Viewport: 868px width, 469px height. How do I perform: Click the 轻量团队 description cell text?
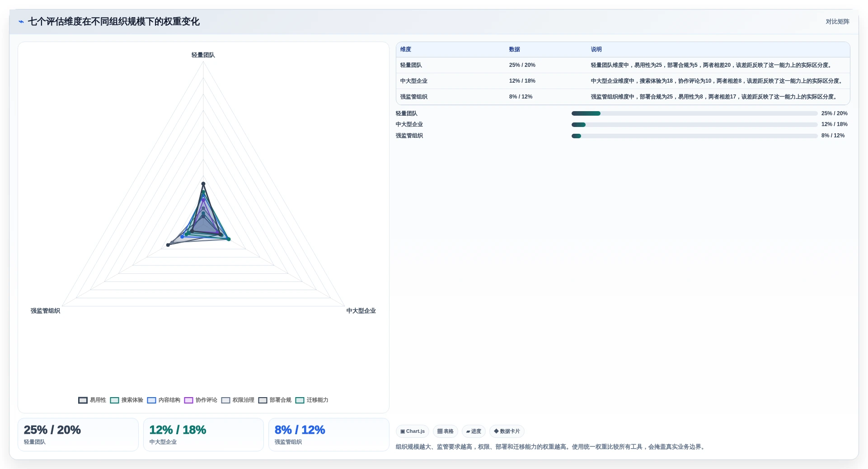[712, 65]
